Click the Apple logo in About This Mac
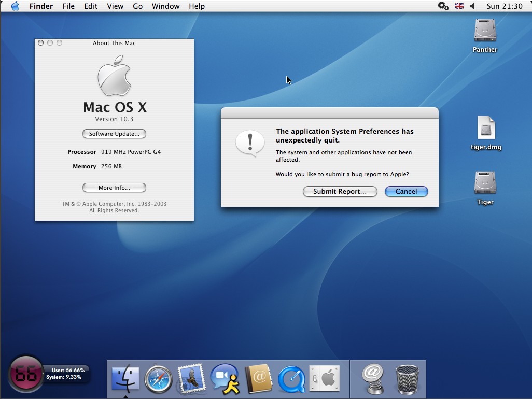This screenshot has width=532, height=399. click(x=115, y=76)
